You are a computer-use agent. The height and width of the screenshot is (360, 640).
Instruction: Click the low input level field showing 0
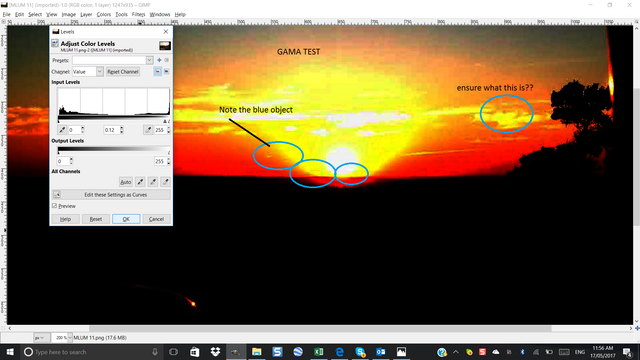74,130
